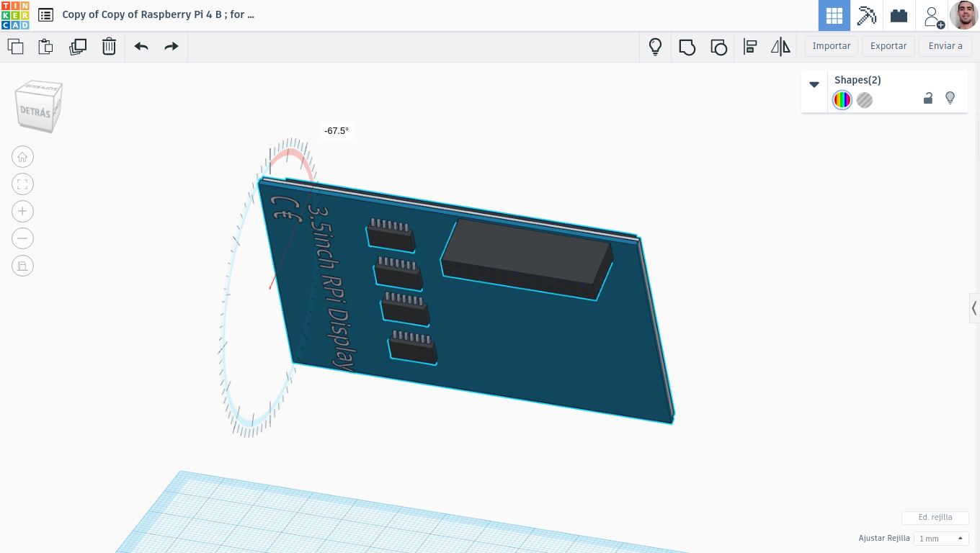Expand the right-side shapes panel chevron
Viewport: 980px width, 553px height.
coord(974,308)
